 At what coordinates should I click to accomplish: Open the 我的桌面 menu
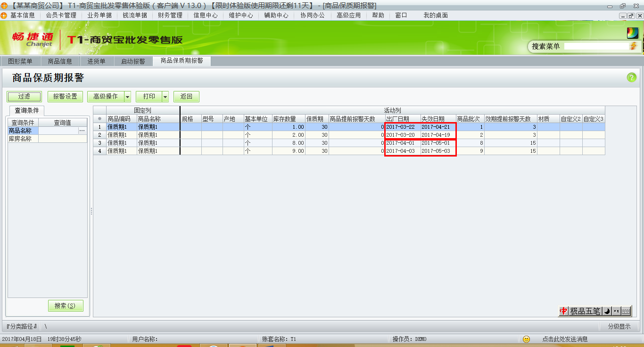pos(436,15)
